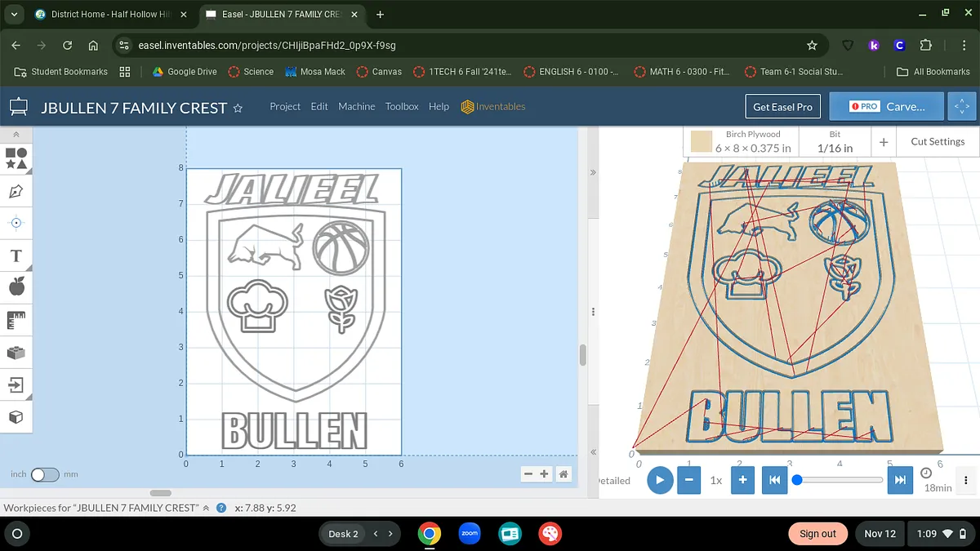Open the brick apps tool

point(16,353)
